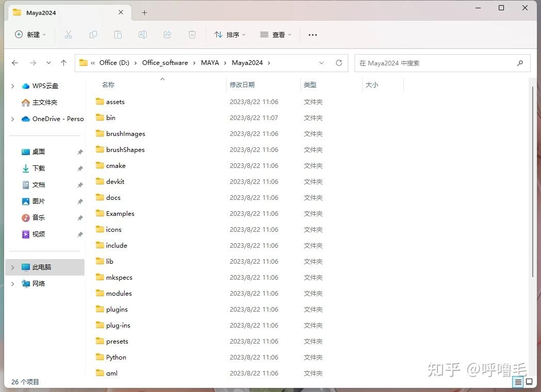Click MAYA in breadcrumb path
Image resolution: width=541 pixels, height=392 pixels.
tap(210, 62)
